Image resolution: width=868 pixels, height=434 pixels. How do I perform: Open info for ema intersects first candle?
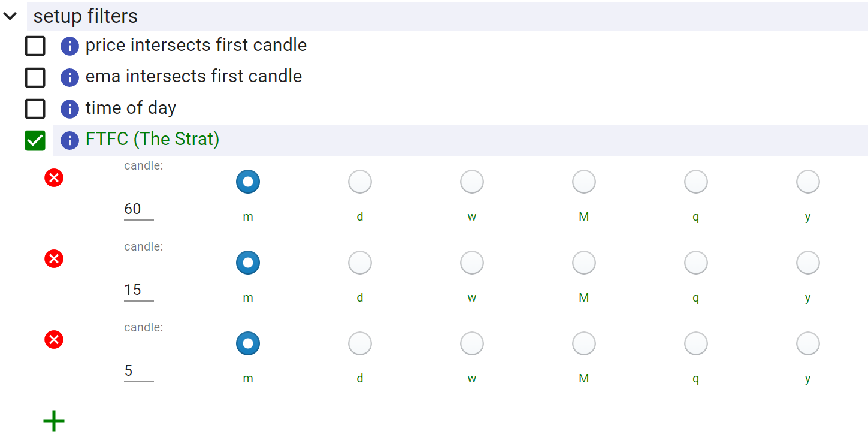(70, 77)
